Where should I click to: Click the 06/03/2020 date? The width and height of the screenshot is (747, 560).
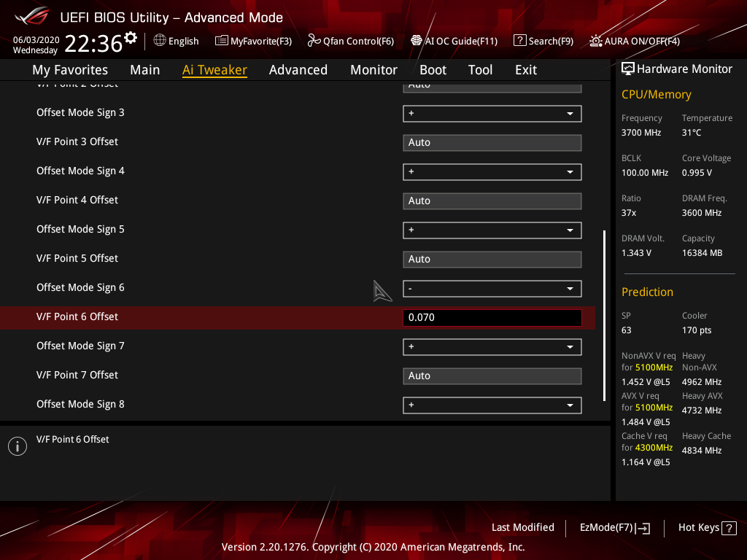36,40
